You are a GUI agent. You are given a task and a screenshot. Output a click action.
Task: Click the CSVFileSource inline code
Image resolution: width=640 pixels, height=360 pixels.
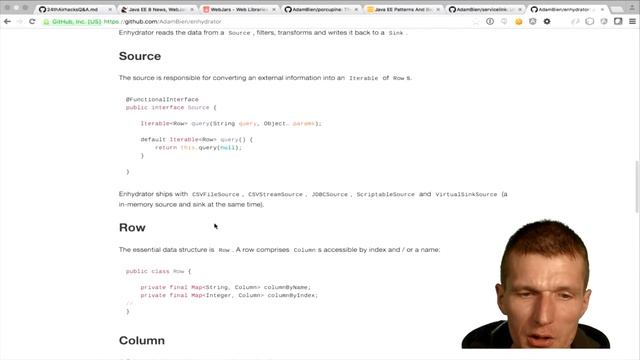pyautogui.click(x=216, y=194)
